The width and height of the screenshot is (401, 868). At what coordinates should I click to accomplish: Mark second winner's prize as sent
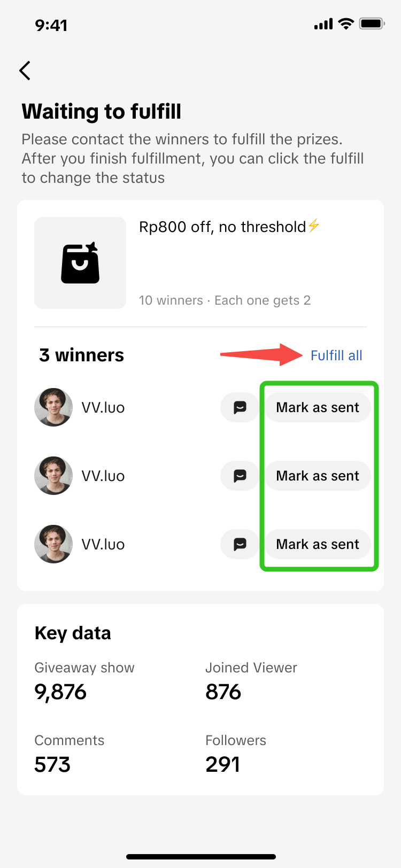pyautogui.click(x=318, y=476)
